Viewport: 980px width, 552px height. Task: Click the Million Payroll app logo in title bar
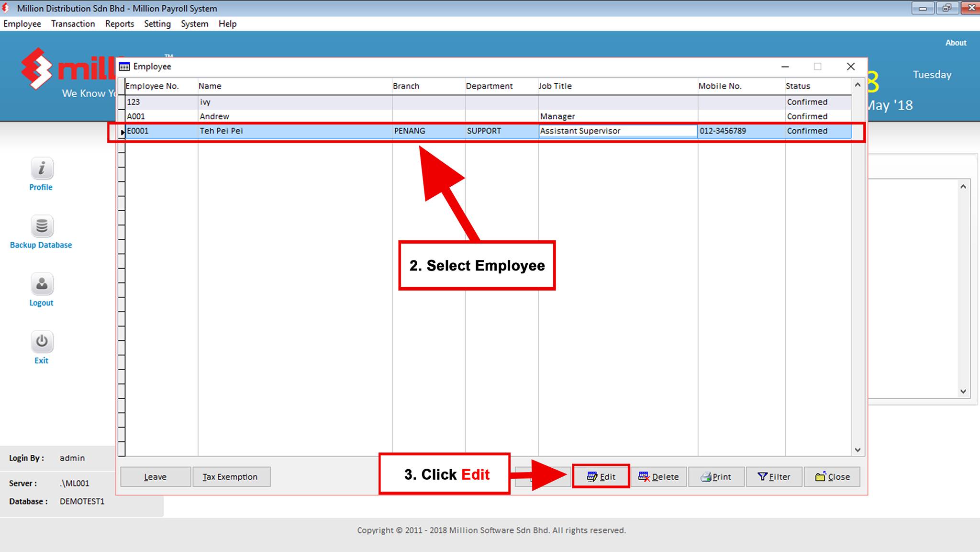tap(6, 8)
